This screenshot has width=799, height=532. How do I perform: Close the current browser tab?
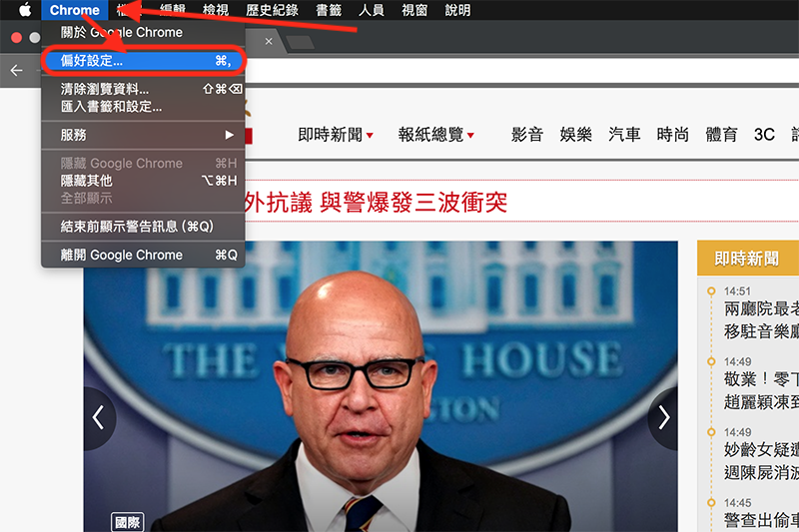[269, 41]
